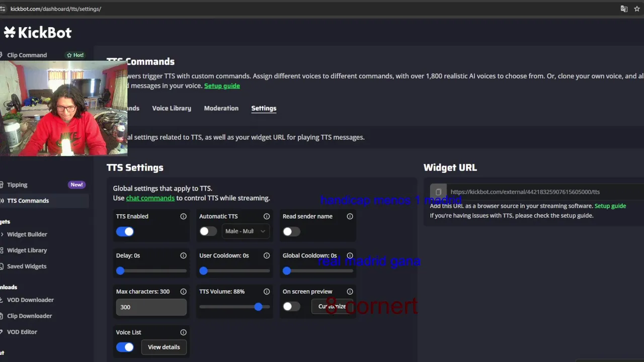Open the Setup guide link under TTS Commands

coord(222,86)
